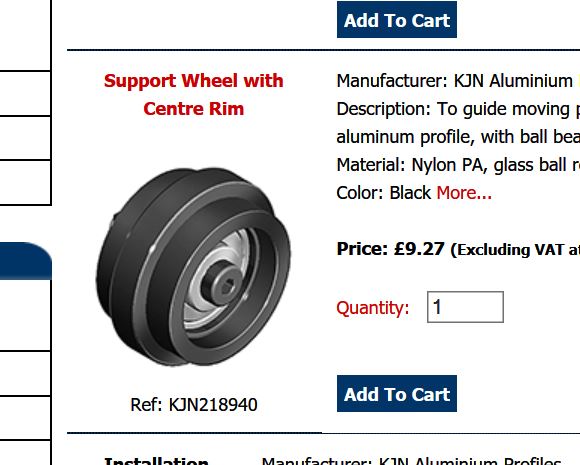The width and height of the screenshot is (580, 465).
Task: Click the Description: To guide moving line
Action: [458, 109]
